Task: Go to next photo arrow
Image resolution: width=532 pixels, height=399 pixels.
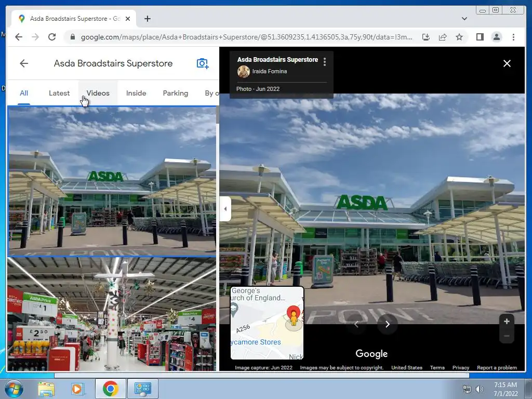Action: click(387, 324)
